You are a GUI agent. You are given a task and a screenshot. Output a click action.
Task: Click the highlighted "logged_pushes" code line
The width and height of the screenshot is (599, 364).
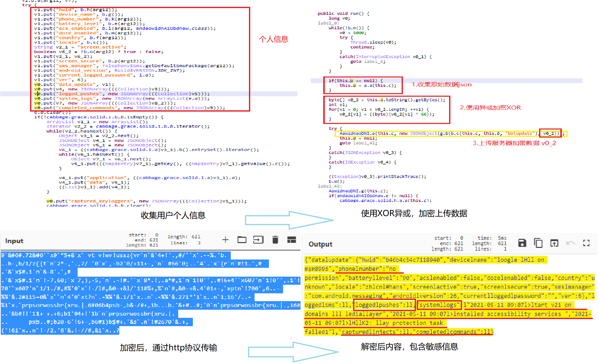coord(121,94)
